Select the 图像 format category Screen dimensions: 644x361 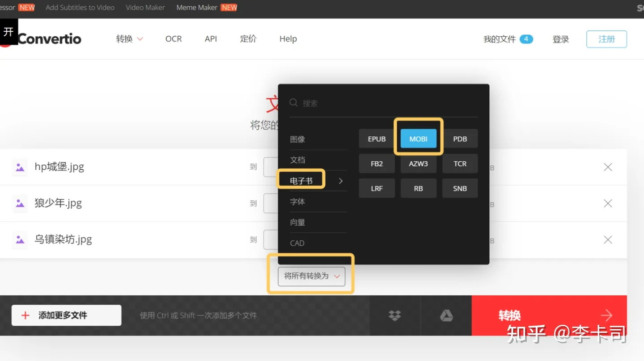pyautogui.click(x=297, y=139)
